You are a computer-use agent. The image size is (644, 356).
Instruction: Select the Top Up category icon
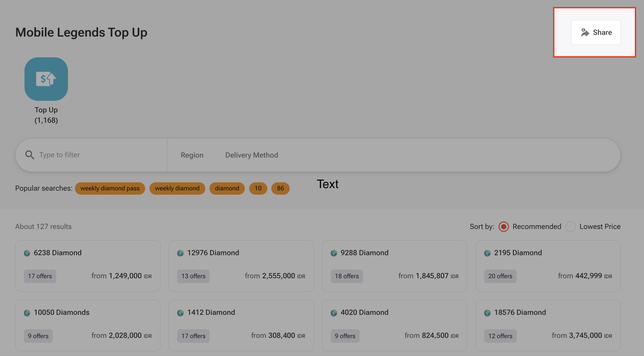coord(46,79)
